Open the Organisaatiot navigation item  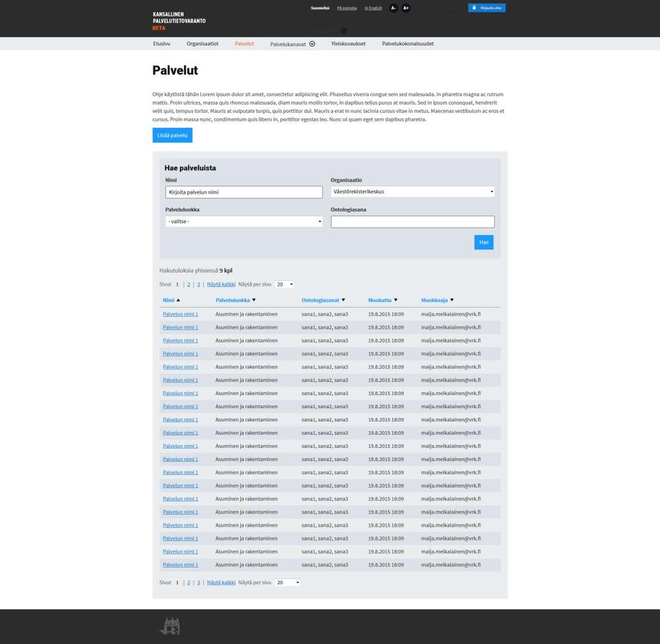tap(202, 44)
